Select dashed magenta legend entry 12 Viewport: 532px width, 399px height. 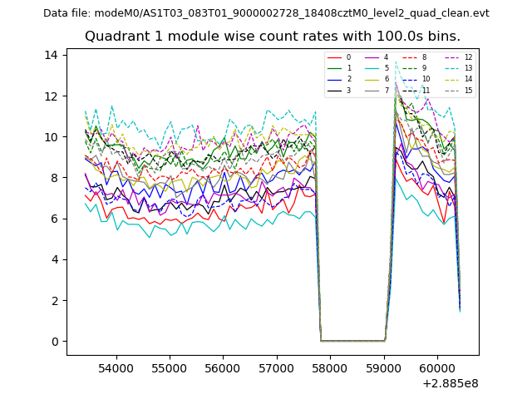click(x=453, y=57)
